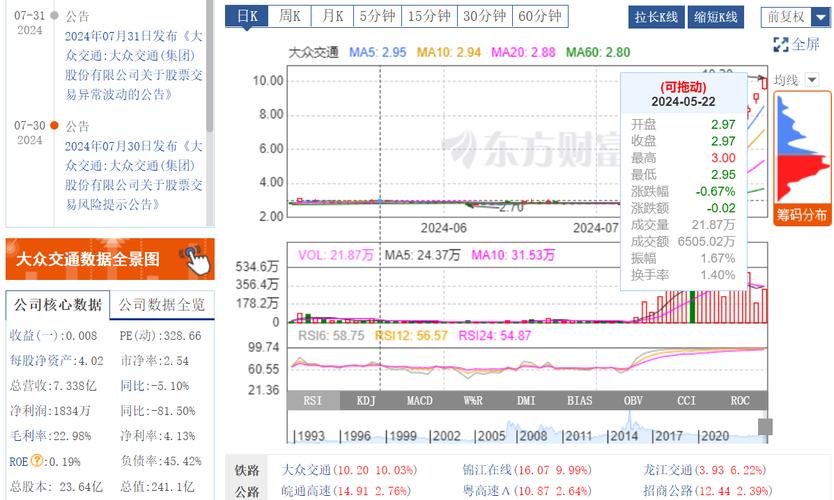Click the announcements list scrollbar

point(210,65)
